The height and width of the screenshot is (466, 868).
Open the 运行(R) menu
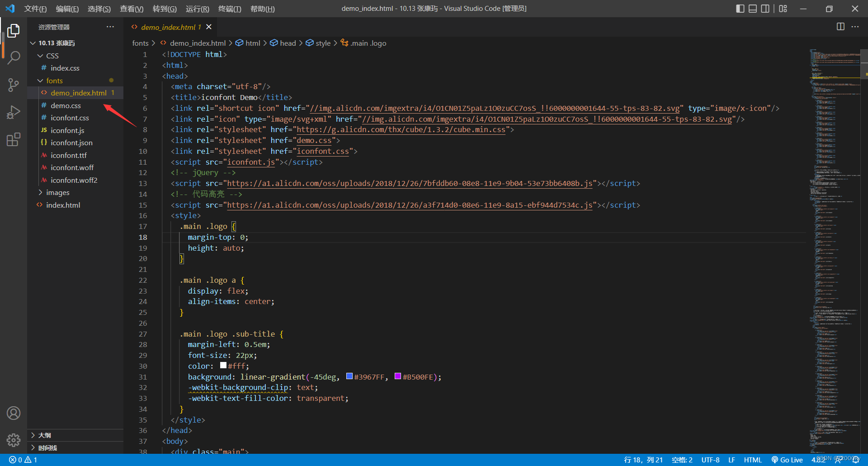tap(197, 9)
